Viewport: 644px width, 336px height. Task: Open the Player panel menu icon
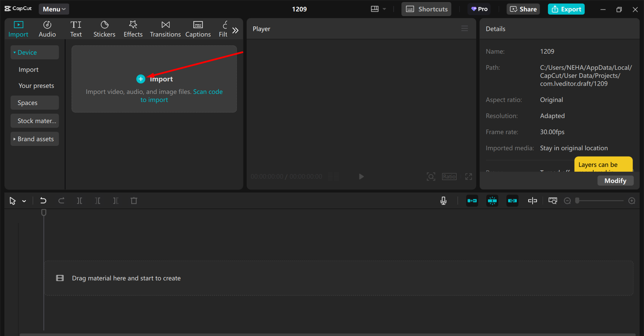pyautogui.click(x=464, y=29)
